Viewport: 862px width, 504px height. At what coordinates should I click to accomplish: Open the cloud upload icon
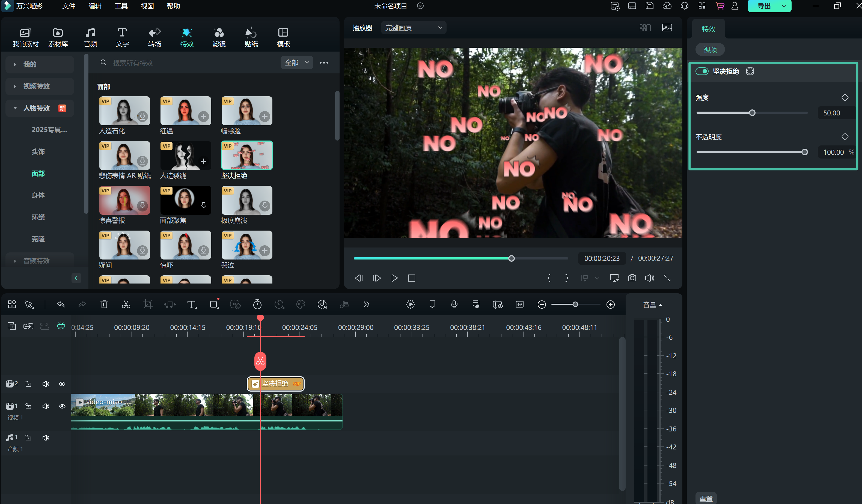click(667, 6)
